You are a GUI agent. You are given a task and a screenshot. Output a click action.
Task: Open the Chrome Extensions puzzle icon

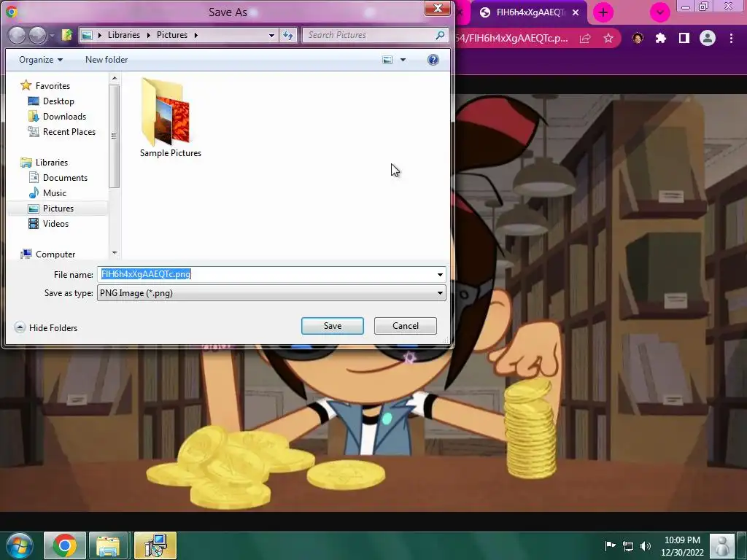[661, 38]
